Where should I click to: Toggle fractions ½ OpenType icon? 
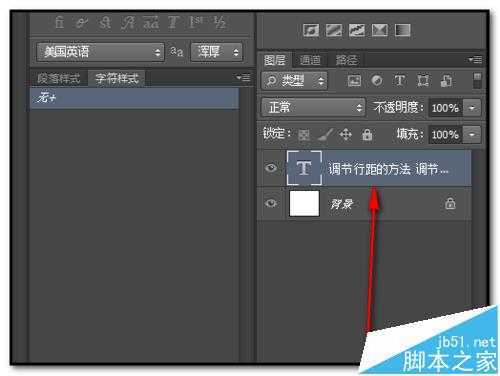[220, 23]
